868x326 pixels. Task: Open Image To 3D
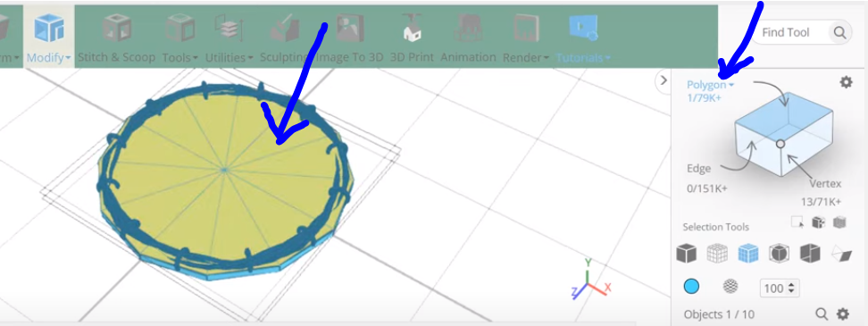click(350, 57)
